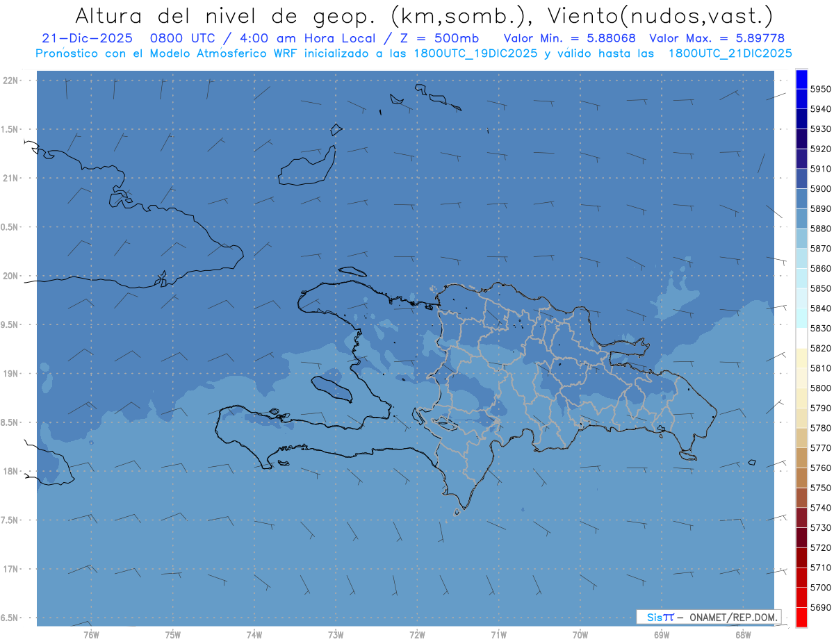Image resolution: width=834 pixels, height=644 pixels.
Task: Click the '17N' latitude label
Action: pos(12,569)
